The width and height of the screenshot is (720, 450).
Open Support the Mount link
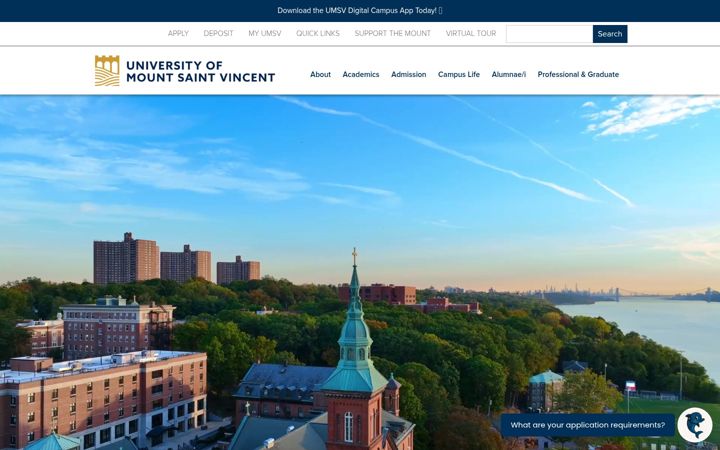point(393,34)
